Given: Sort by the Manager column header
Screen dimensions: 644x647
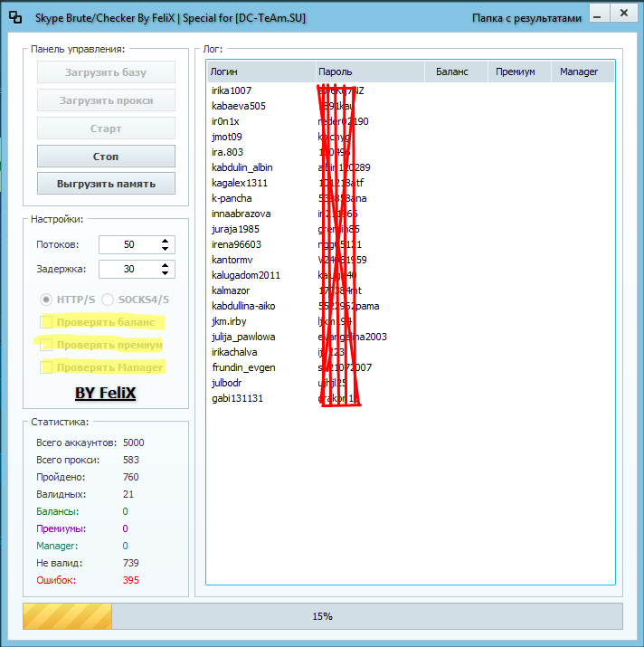Looking at the screenshot, I should (x=582, y=71).
